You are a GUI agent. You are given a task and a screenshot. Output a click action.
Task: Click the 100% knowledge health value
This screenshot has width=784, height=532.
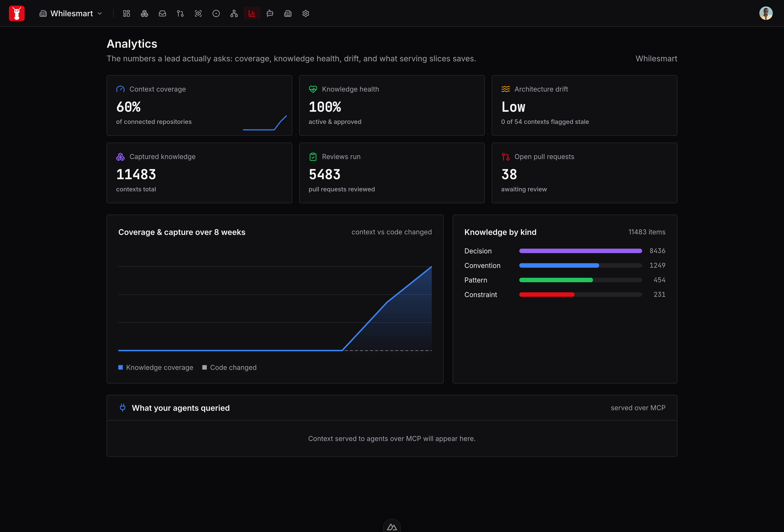pos(325,107)
